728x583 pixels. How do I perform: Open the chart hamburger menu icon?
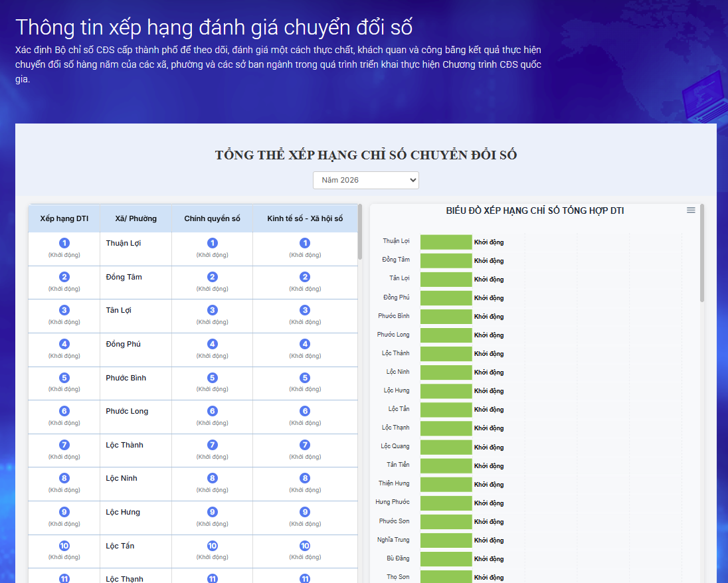click(691, 210)
